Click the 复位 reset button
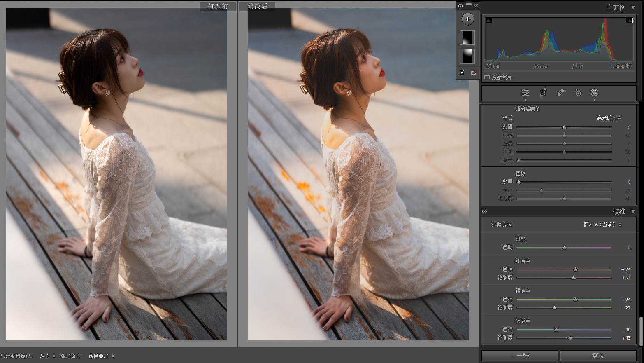The height and width of the screenshot is (363, 644). [x=598, y=356]
